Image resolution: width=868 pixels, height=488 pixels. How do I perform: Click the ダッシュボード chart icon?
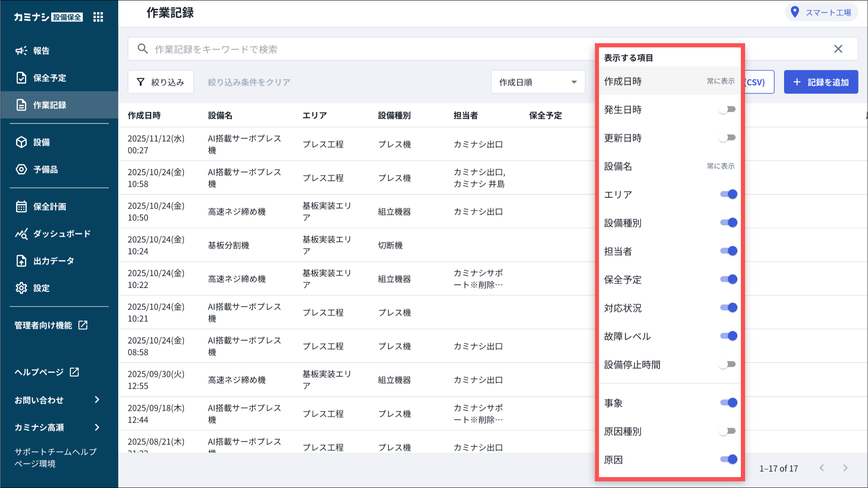21,234
